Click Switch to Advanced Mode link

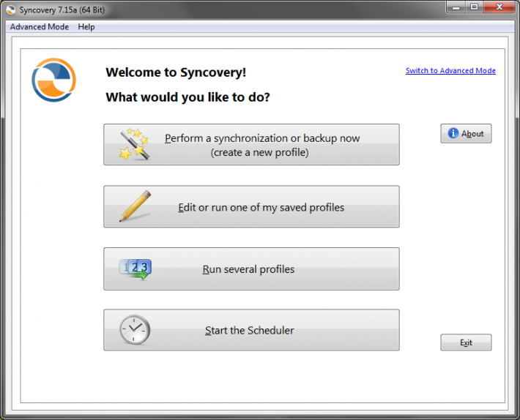coord(450,70)
